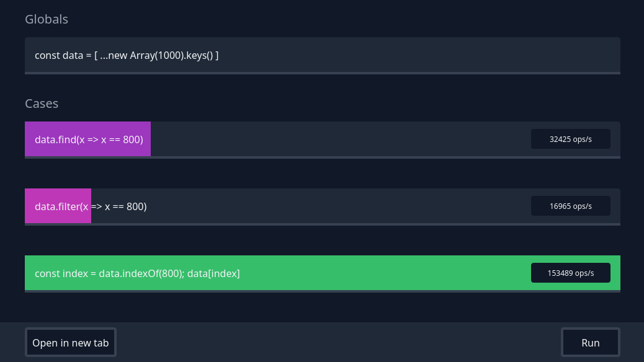Click the const index = data.indexOf(800) code text

pyautogui.click(x=109, y=273)
